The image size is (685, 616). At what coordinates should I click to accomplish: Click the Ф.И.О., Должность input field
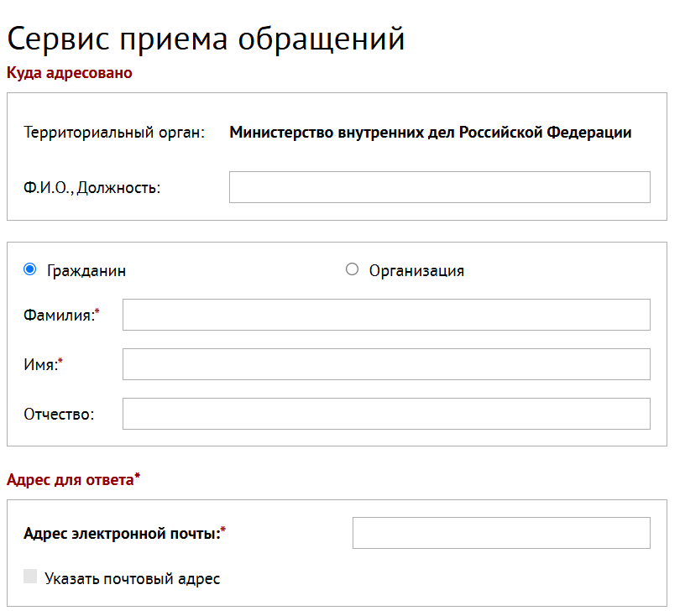point(439,186)
